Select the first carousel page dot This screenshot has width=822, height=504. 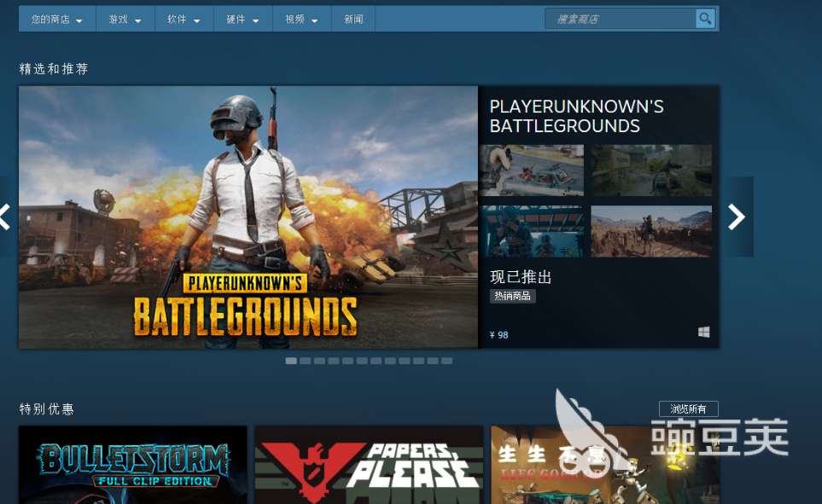(x=291, y=361)
